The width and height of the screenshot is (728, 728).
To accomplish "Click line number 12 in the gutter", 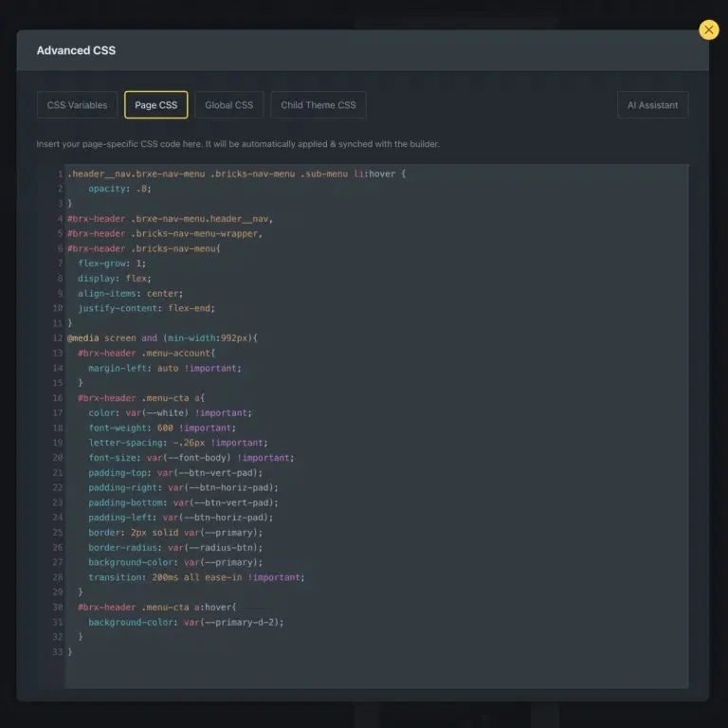I will (57, 337).
